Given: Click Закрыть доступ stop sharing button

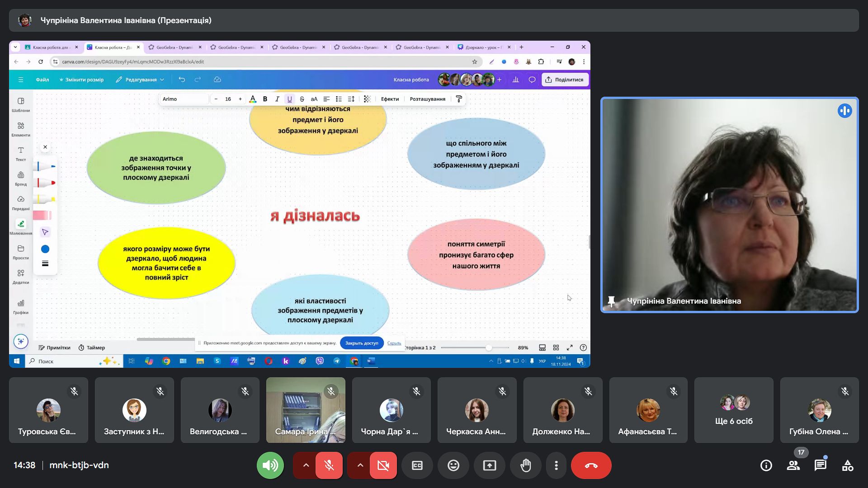Looking at the screenshot, I should (x=362, y=343).
